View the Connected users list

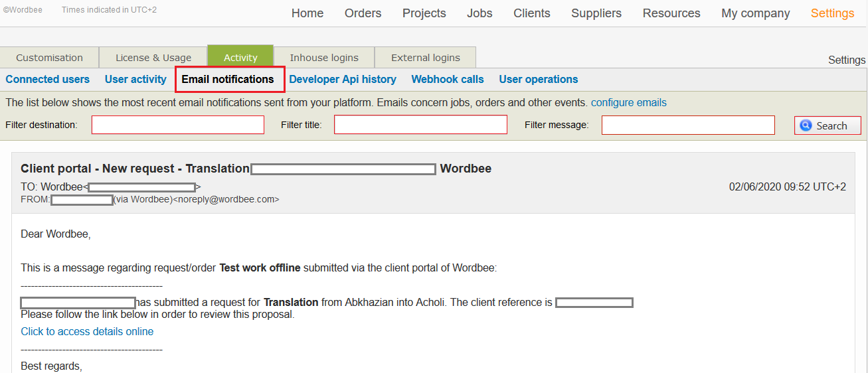(x=47, y=79)
